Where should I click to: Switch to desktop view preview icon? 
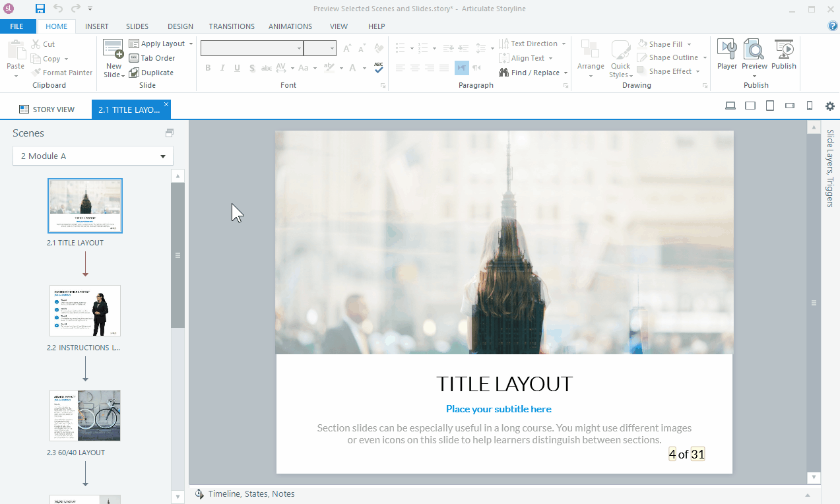[x=730, y=106]
